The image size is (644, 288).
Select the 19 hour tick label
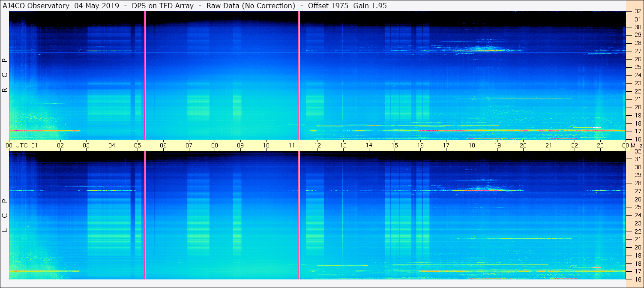click(x=497, y=145)
